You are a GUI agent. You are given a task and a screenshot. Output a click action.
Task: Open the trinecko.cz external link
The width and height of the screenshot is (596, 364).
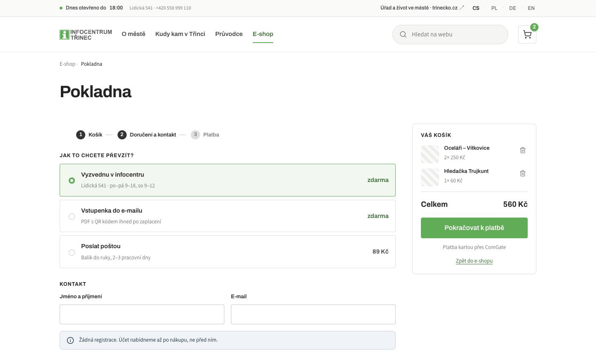422,8
